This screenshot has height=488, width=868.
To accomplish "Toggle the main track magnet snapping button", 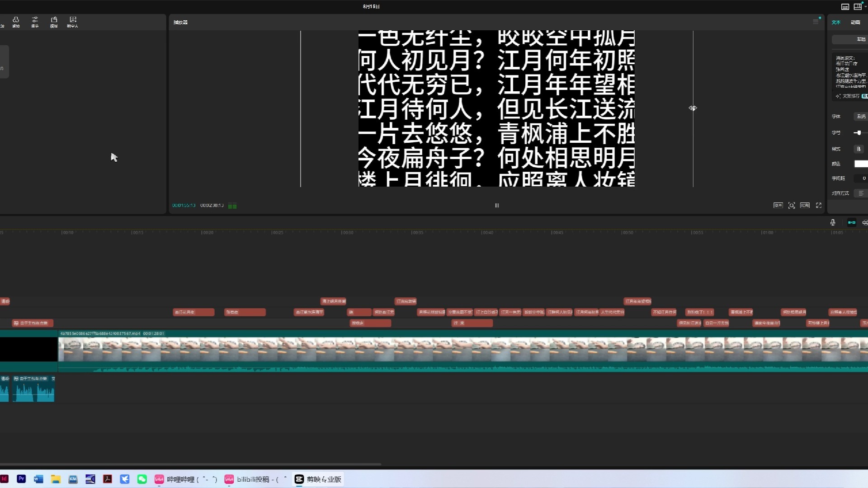I will point(852,222).
